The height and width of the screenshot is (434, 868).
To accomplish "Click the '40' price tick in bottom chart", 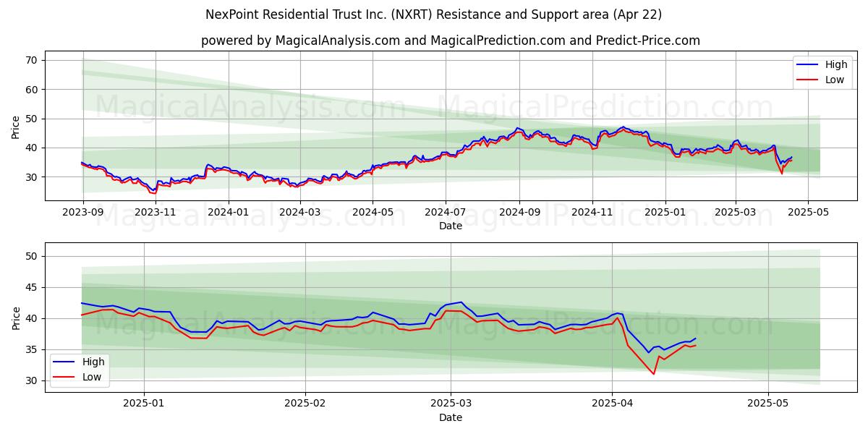I will [x=32, y=318].
